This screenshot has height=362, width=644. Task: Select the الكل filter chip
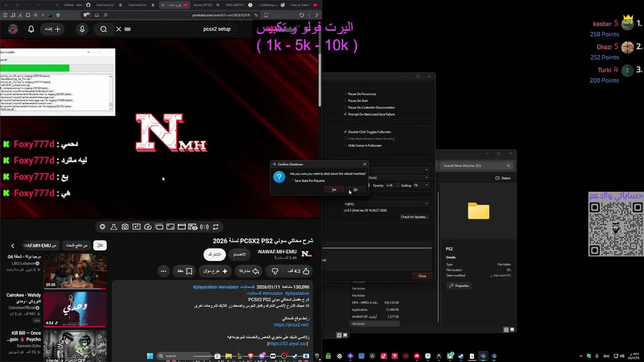click(x=100, y=245)
